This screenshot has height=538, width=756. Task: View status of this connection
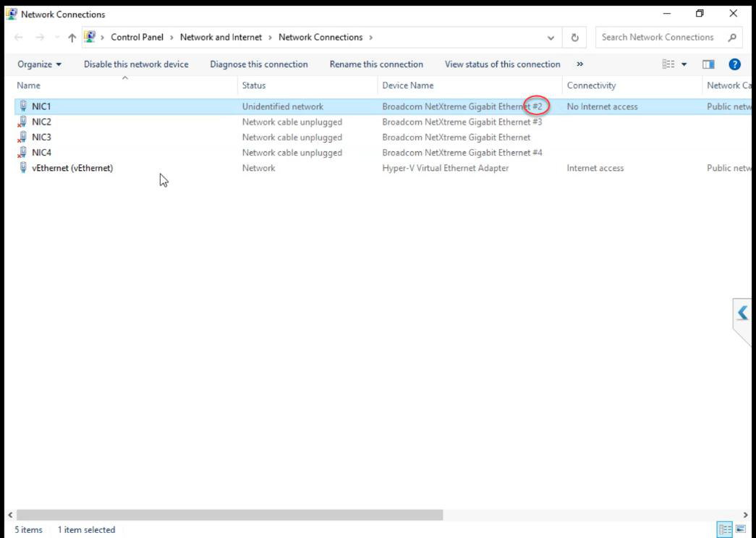point(502,64)
